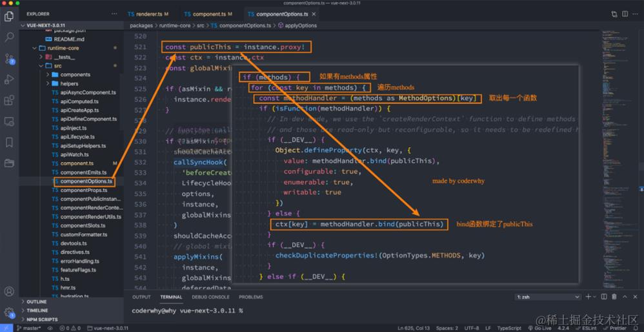
Task: Click master branch in status bar
Action: pyautogui.click(x=29, y=328)
